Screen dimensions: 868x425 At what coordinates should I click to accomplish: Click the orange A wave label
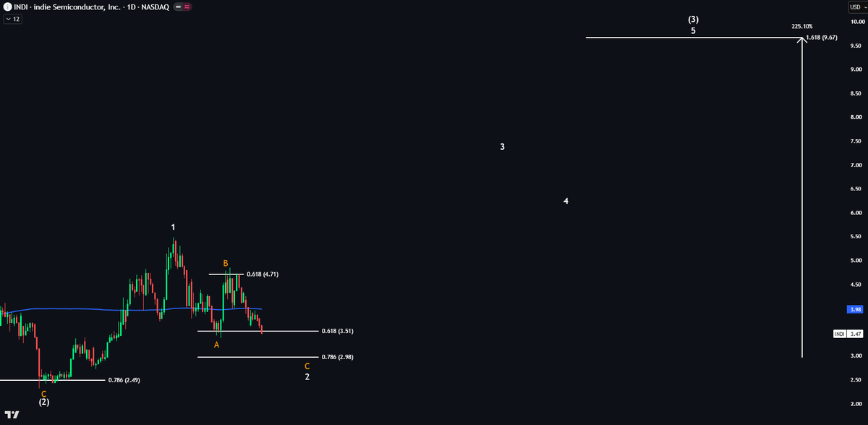[x=216, y=345]
